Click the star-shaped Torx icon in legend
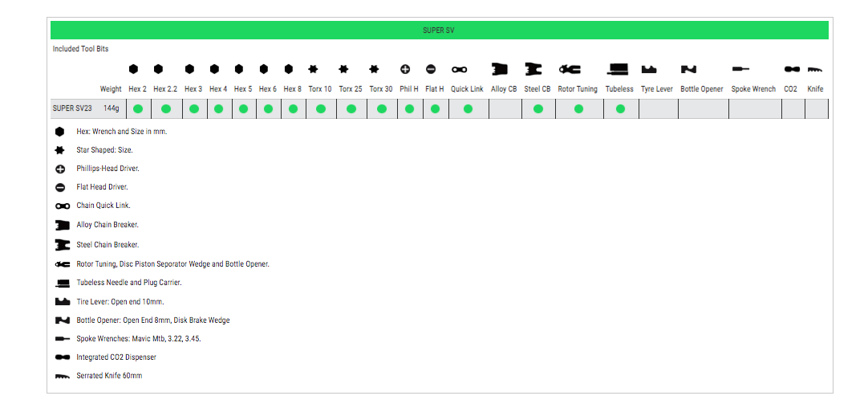The image size is (868, 404). [x=60, y=150]
